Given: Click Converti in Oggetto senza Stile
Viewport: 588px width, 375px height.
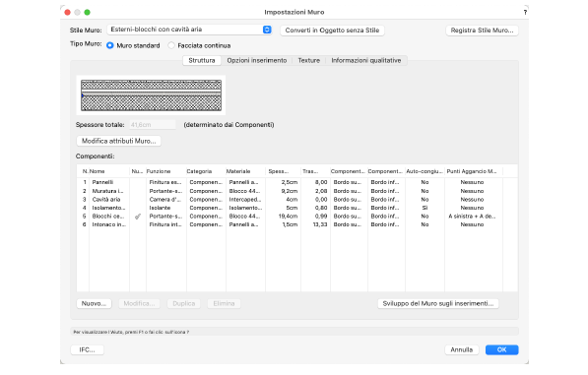Looking at the screenshot, I should (x=332, y=31).
